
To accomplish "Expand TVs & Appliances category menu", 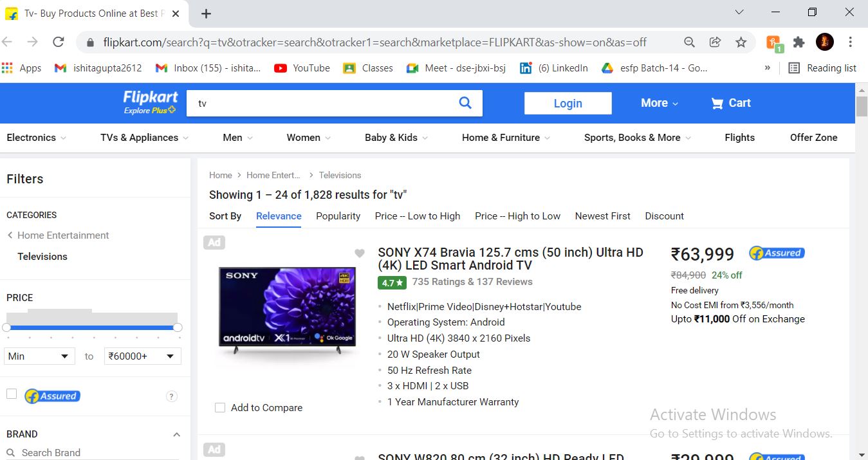I will [145, 138].
